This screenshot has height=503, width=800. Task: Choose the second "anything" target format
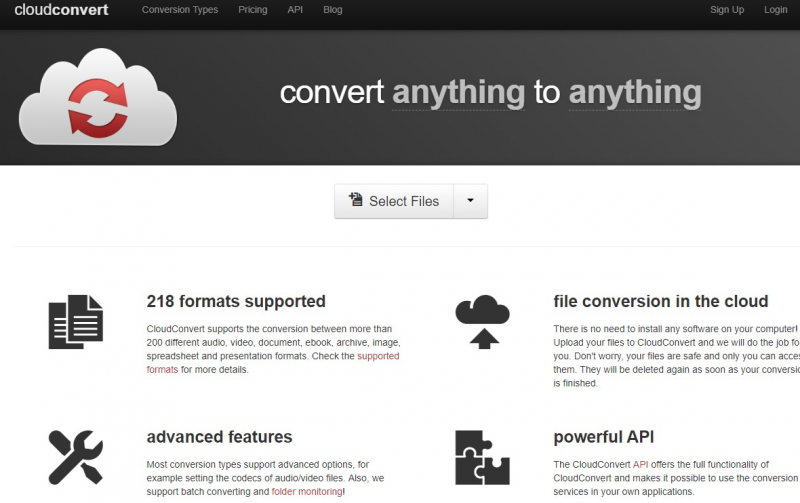635,93
